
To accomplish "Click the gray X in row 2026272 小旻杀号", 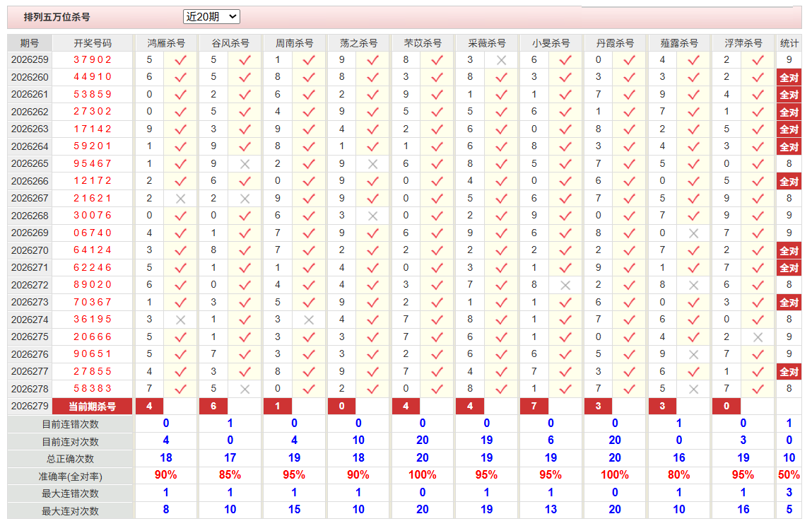I will coord(565,285).
